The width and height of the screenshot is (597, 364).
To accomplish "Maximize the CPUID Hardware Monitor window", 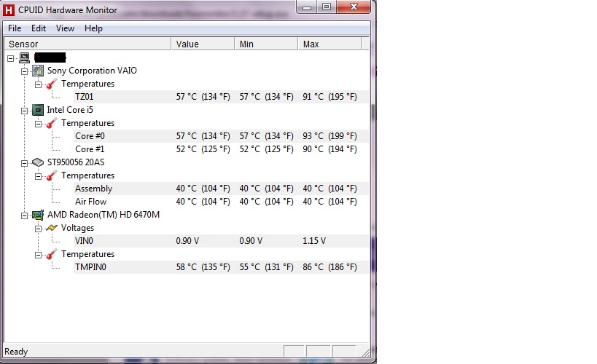I will point(327,7).
